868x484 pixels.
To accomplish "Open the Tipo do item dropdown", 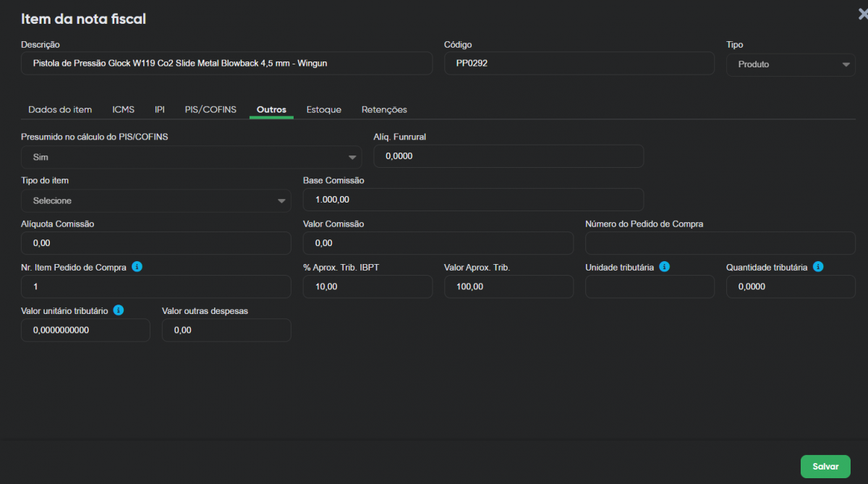I will click(x=156, y=200).
